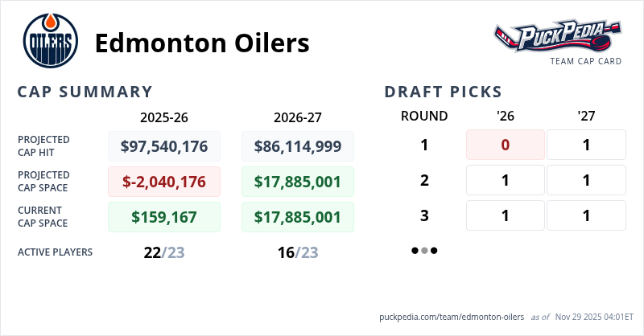The image size is (644, 336).
Task: Click the 22/23 active players count
Action: coord(164,252)
